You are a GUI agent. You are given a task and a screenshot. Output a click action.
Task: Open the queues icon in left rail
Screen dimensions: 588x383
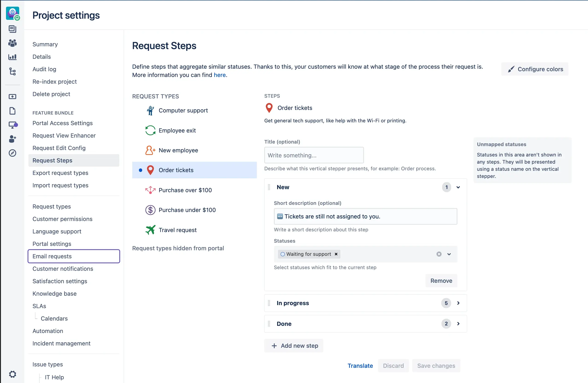(x=12, y=29)
